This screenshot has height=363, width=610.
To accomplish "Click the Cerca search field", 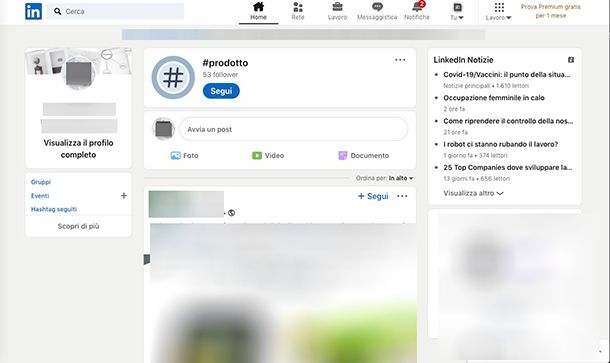I will pos(115,11).
